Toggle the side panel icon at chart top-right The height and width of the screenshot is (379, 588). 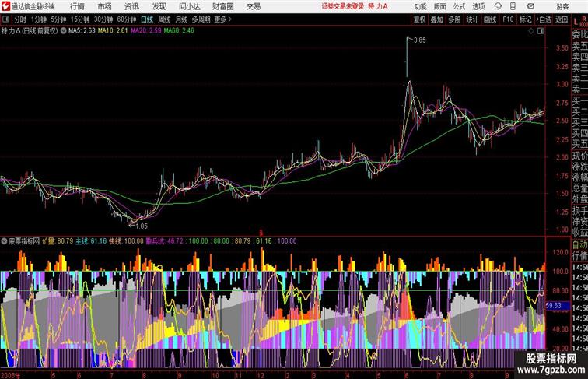point(541,31)
